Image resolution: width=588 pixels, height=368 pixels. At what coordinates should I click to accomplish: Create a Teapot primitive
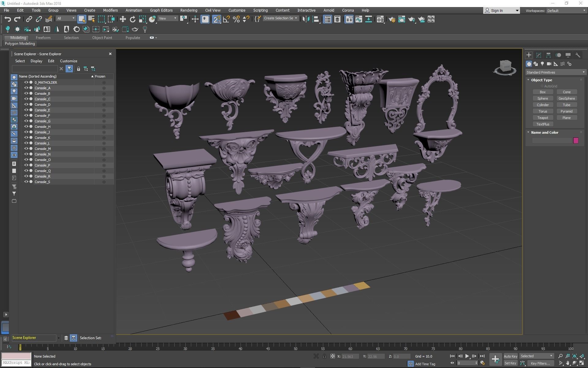click(x=543, y=118)
